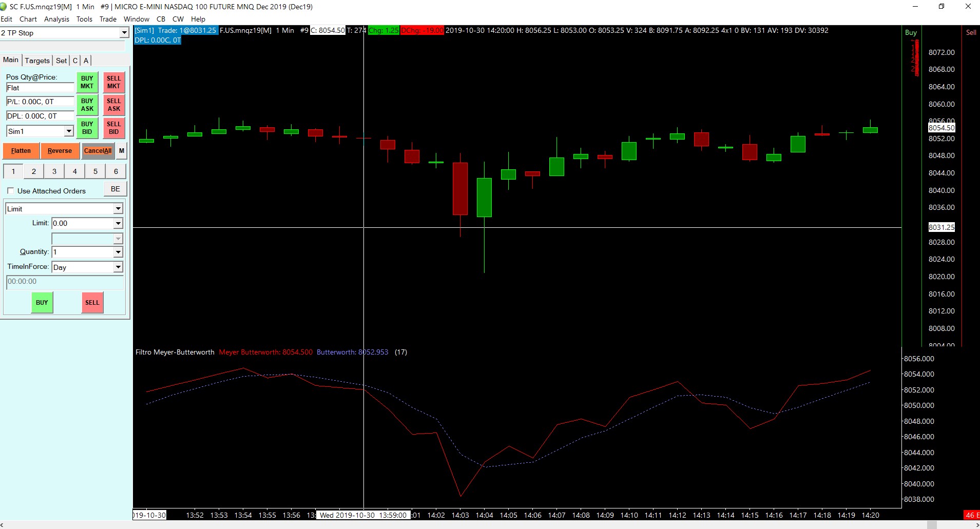Click the 'DPL: 0.00C, 0T' field in trade panel
This screenshot has width=980, height=529.
40,116
